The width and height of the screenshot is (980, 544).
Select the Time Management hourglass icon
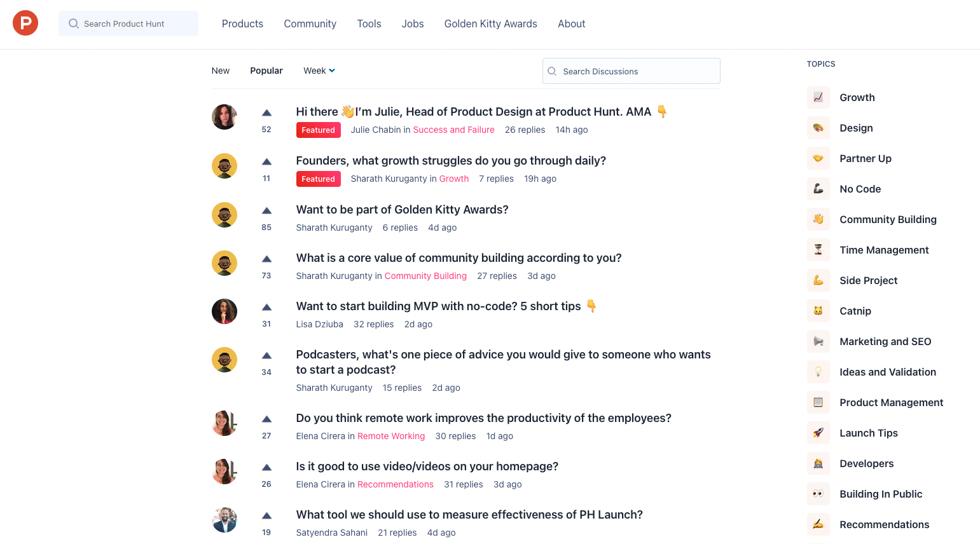[818, 250]
